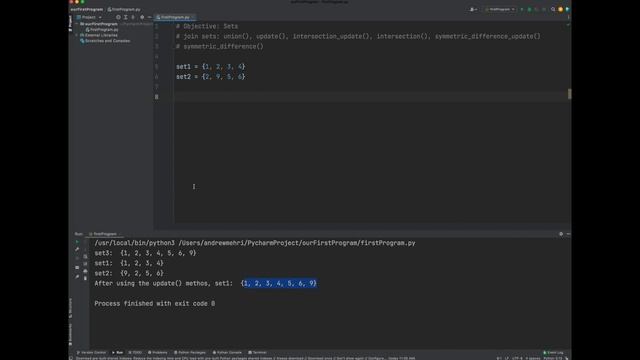Viewport: 640px width, 360px height.
Task: Click the shared indexes notification in the status bar
Action: (x=245, y=358)
